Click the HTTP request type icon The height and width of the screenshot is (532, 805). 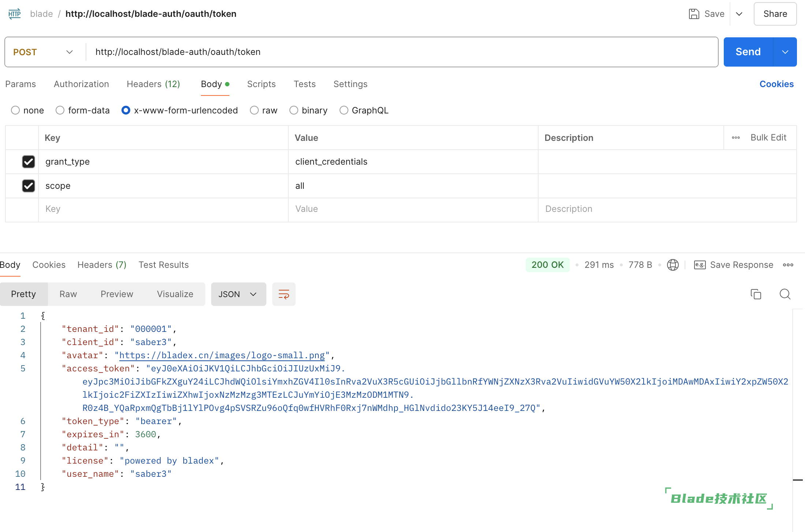coord(15,14)
